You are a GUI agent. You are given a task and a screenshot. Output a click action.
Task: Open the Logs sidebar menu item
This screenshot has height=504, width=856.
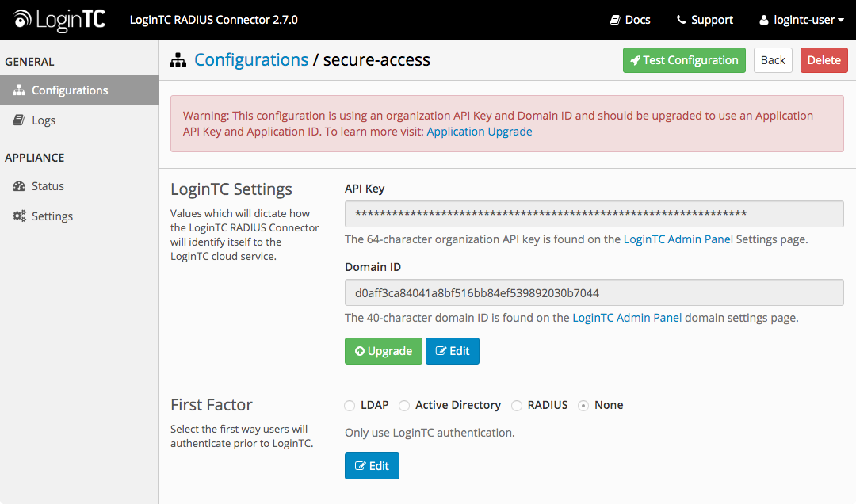79,120
